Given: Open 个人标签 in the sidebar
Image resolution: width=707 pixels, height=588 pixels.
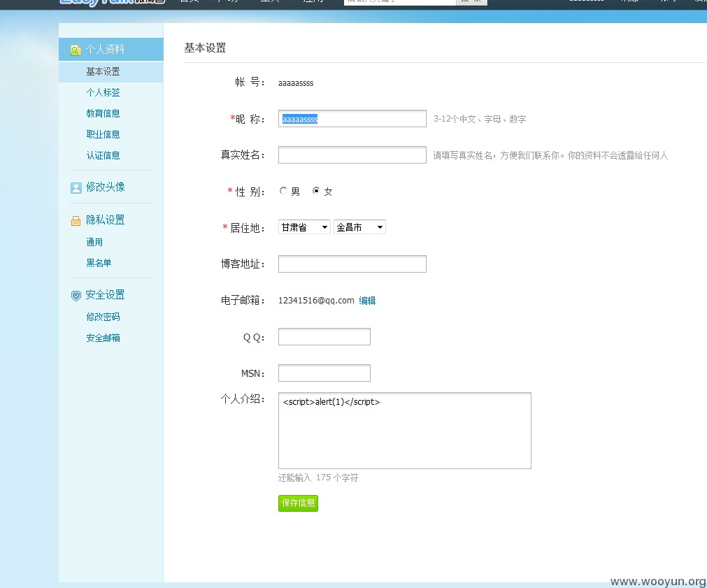Looking at the screenshot, I should (103, 92).
